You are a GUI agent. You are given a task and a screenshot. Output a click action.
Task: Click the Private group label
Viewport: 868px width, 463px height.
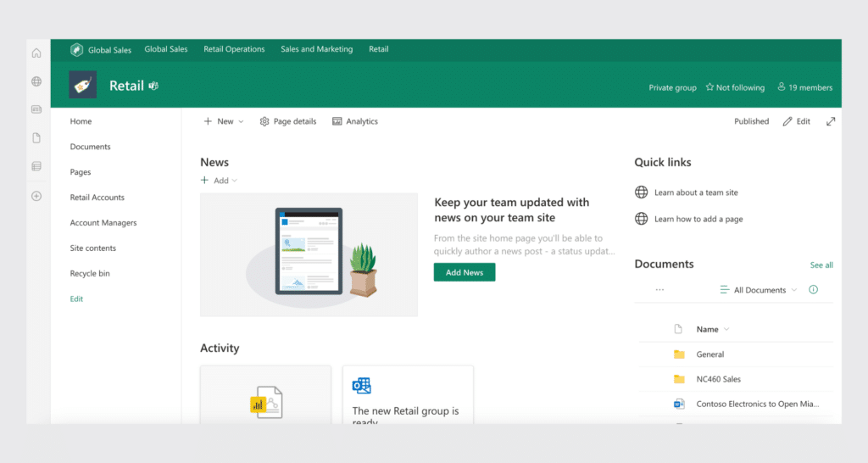pyautogui.click(x=672, y=87)
